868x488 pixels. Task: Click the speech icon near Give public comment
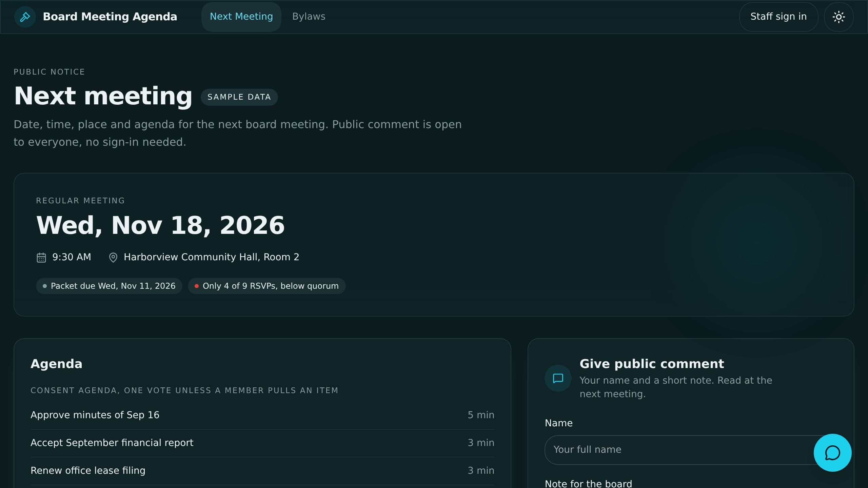coord(558,378)
